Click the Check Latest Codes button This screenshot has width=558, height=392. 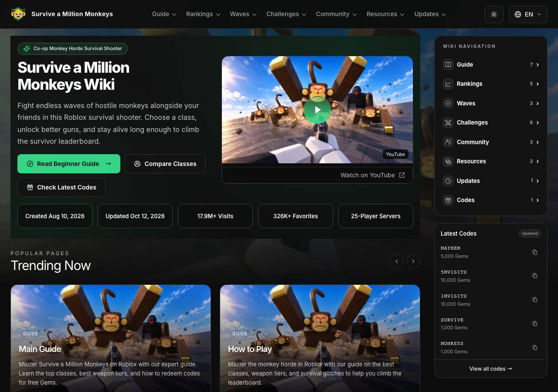61,187
